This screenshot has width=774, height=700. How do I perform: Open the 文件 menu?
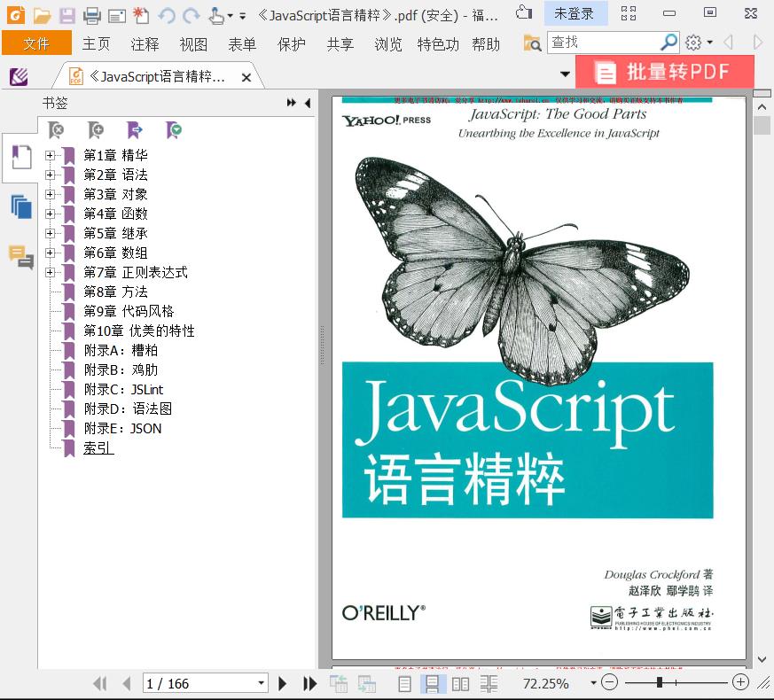tap(36, 43)
